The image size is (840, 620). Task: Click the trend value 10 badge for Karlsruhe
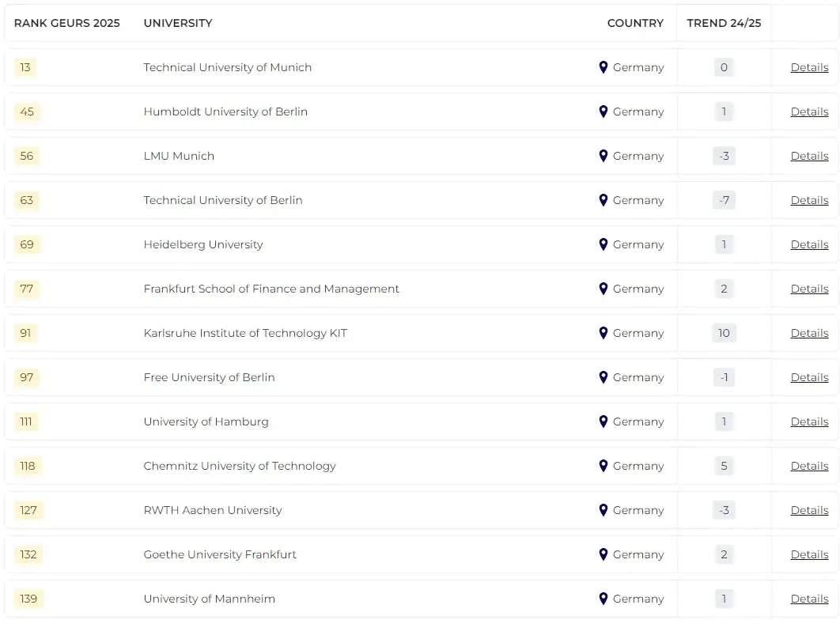click(724, 333)
